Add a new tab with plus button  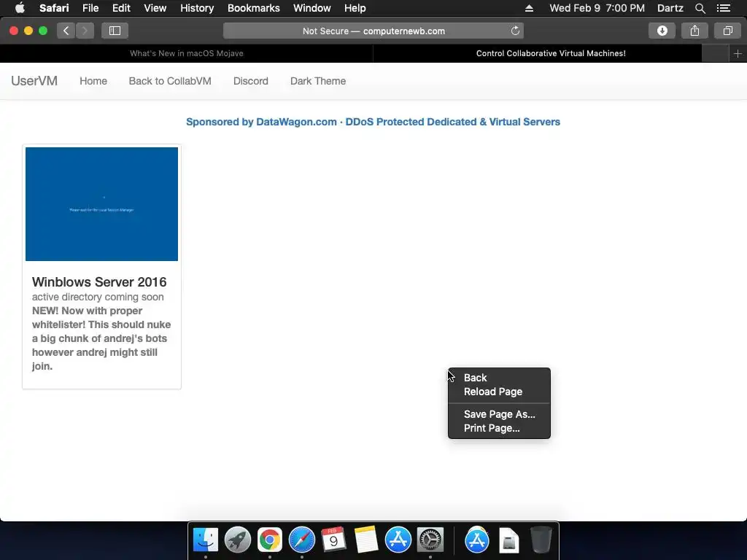[738, 53]
